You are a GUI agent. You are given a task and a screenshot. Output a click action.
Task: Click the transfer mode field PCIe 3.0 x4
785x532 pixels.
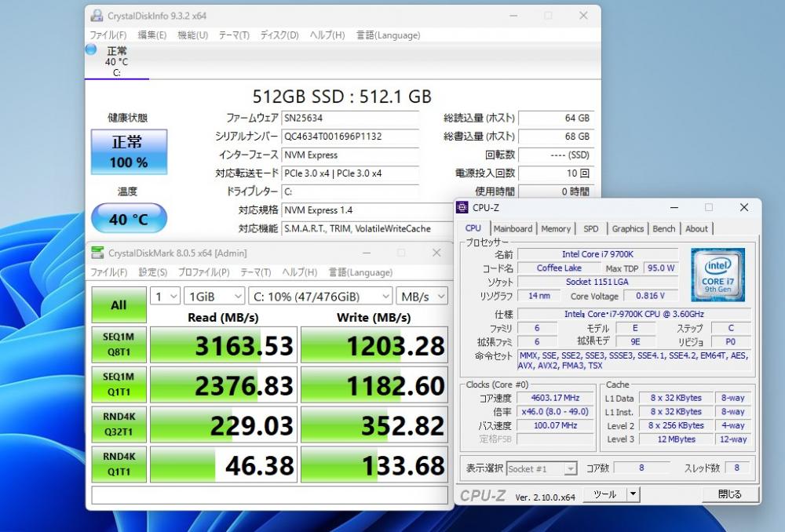coord(350,173)
